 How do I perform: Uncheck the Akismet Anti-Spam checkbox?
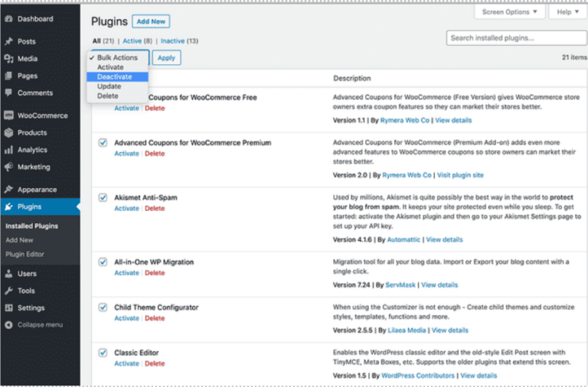(103, 197)
